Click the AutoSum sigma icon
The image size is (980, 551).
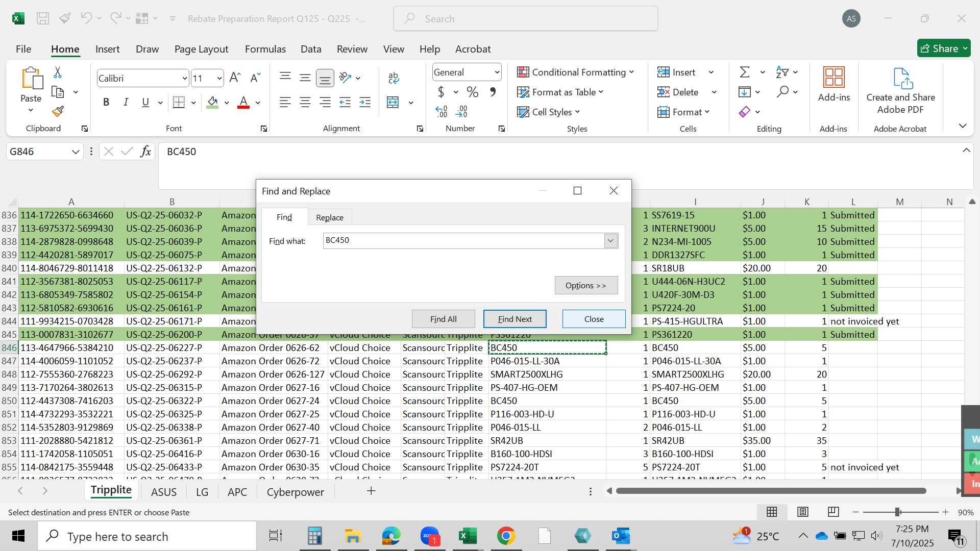coord(745,72)
